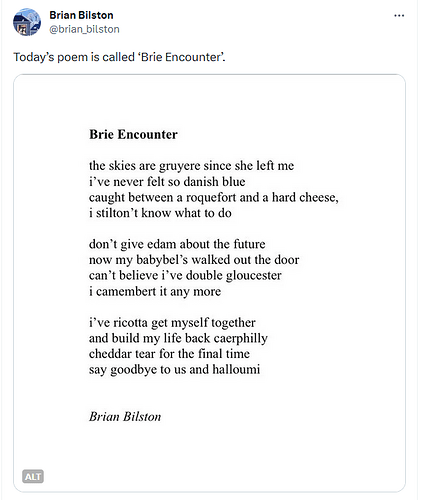Open the three-dot more options menu

pyautogui.click(x=399, y=16)
